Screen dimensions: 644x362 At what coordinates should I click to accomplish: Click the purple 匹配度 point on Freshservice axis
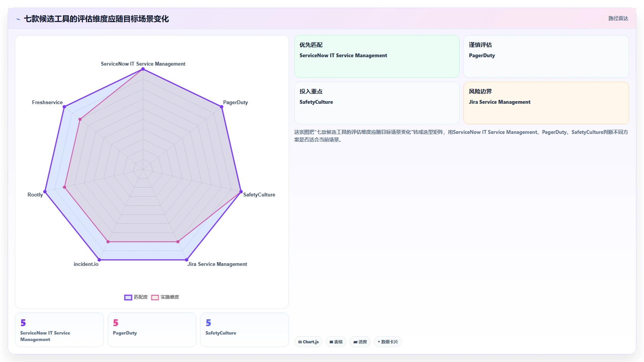64,107
